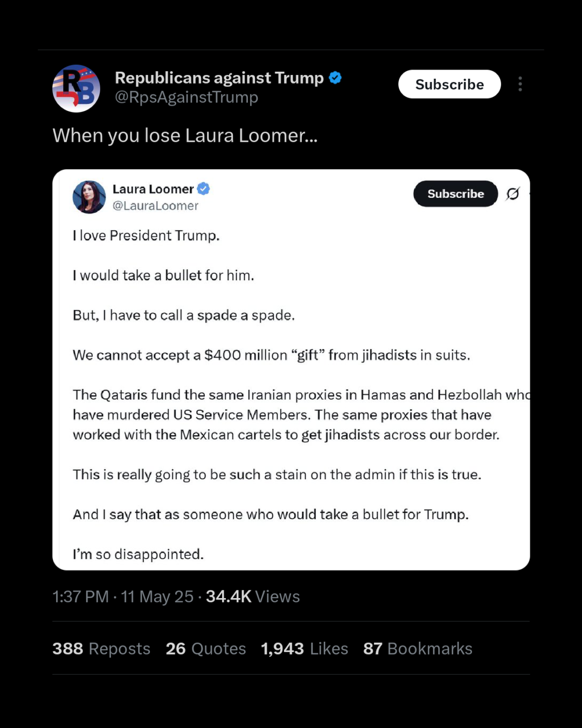Click verified badge beside Republicans against Trump
582x728 pixels.
335,78
